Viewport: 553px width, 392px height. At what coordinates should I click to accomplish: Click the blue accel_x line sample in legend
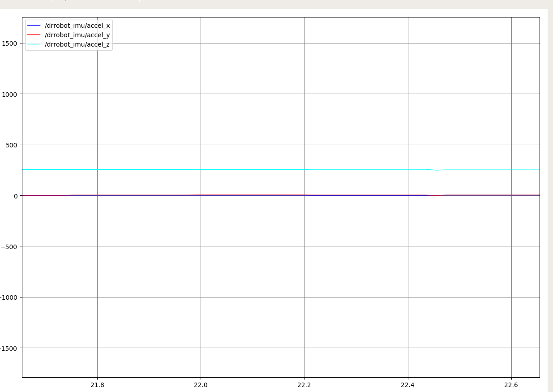tap(34, 26)
